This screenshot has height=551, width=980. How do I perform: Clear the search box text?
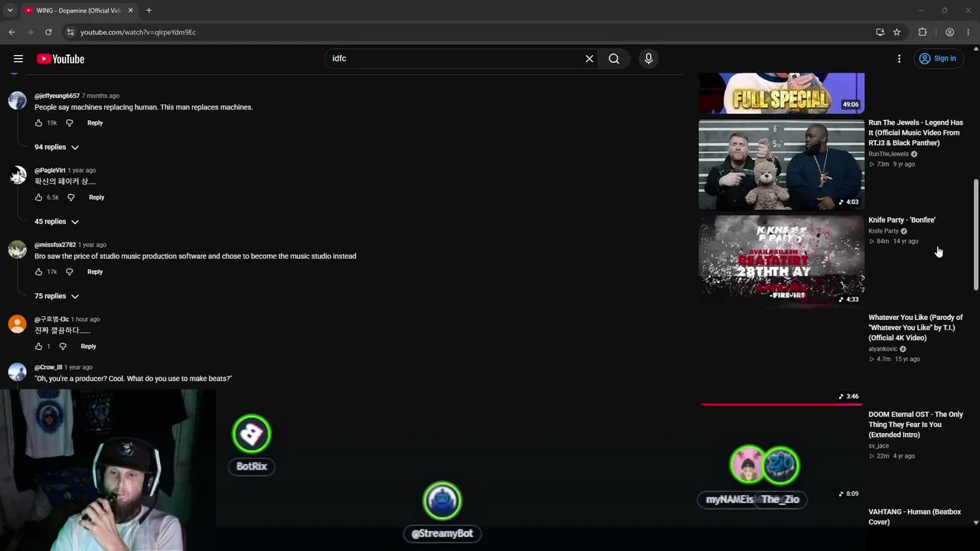click(590, 59)
